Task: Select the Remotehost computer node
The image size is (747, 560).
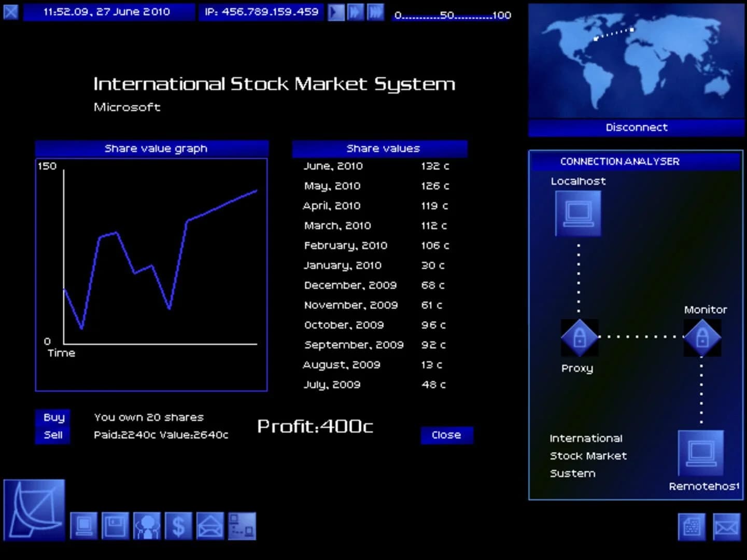Action: click(701, 452)
